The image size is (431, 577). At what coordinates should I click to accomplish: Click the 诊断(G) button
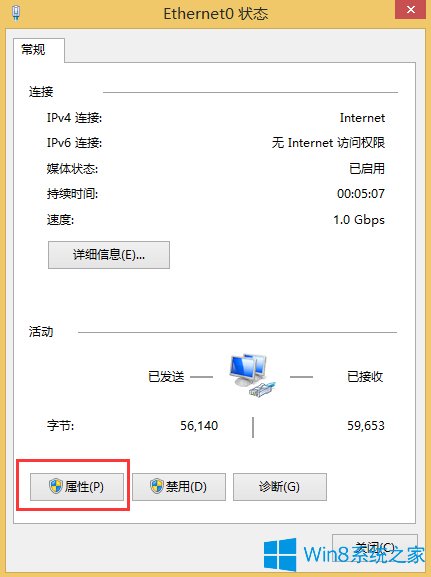click(x=280, y=487)
